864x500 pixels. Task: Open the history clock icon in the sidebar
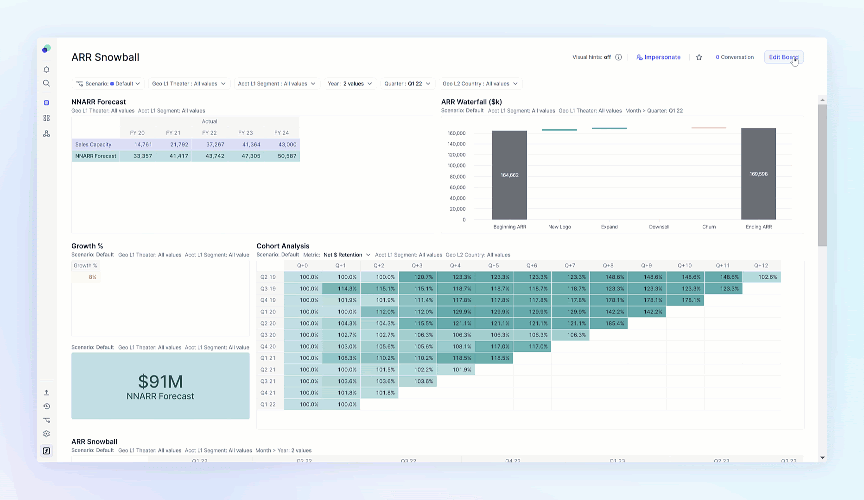46,406
